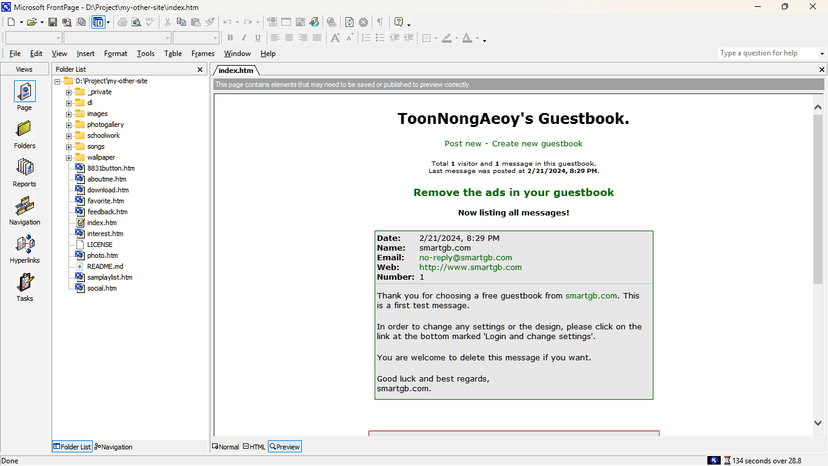Expand the photogallery folder
828x466 pixels.
69,125
